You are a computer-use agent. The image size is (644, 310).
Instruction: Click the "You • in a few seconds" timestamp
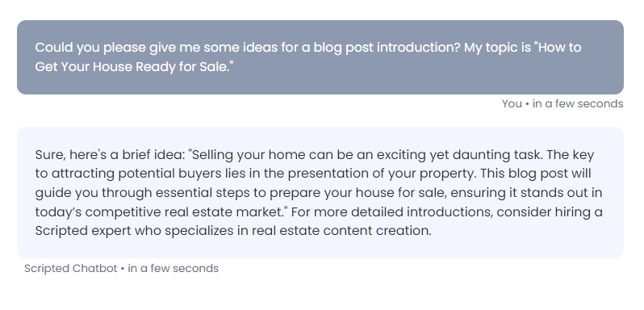tap(562, 104)
